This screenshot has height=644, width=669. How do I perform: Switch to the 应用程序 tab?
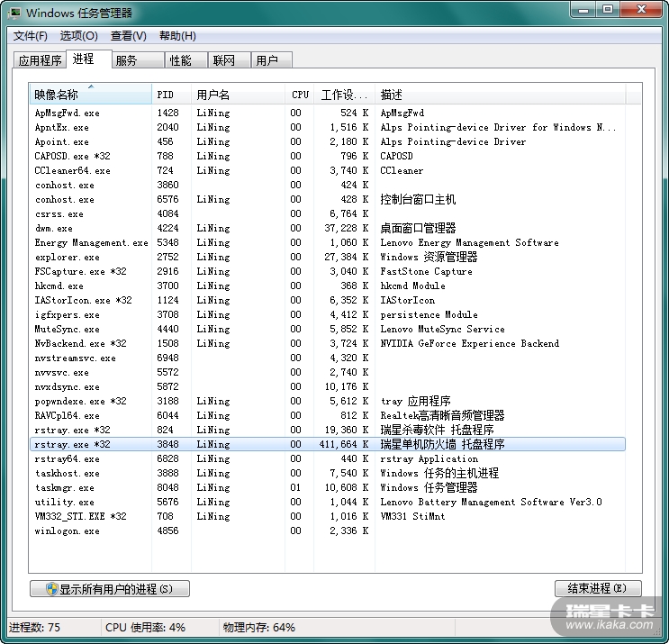click(41, 60)
